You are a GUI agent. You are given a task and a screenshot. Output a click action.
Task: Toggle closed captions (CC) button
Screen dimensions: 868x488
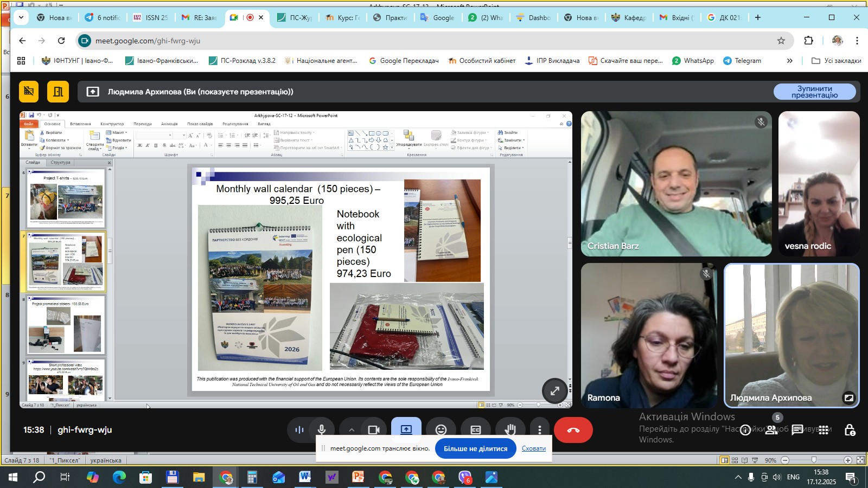476,430
